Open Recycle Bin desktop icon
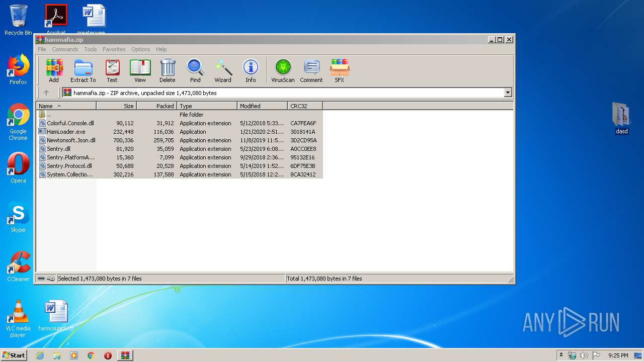644x362 pixels. (x=18, y=20)
